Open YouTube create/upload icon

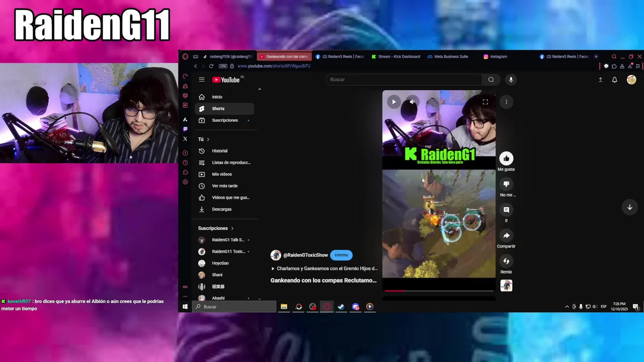tap(600, 79)
